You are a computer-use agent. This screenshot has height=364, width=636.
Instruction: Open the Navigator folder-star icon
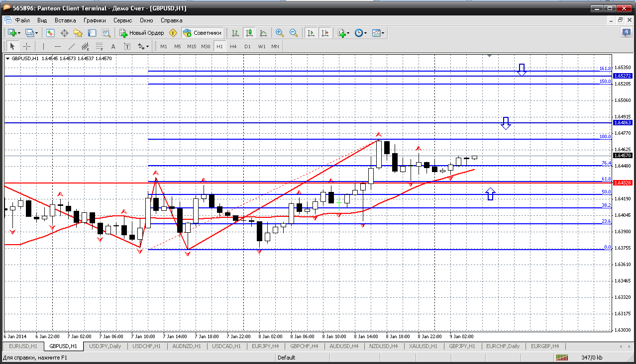pyautogui.click(x=78, y=33)
